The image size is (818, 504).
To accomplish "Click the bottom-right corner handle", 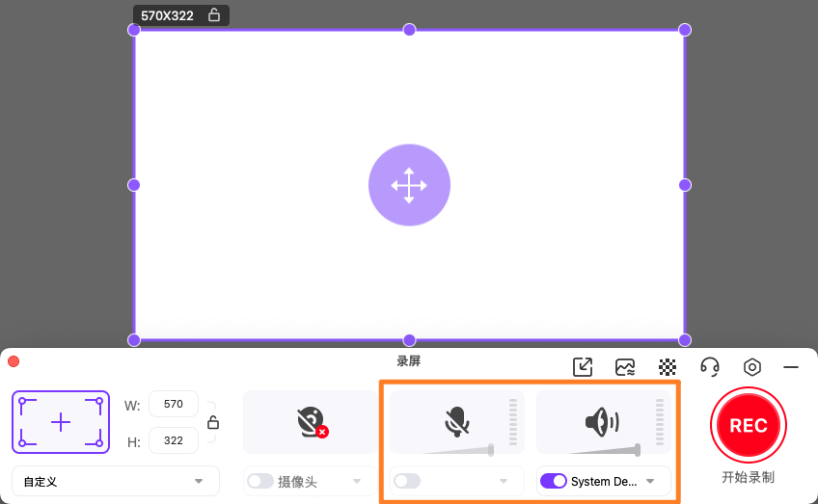I will (685, 340).
